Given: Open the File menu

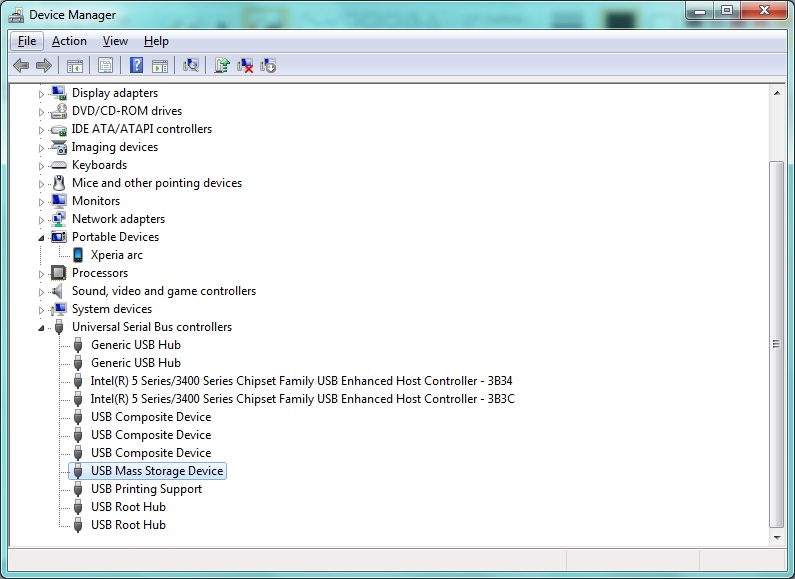Looking at the screenshot, I should 27,41.
